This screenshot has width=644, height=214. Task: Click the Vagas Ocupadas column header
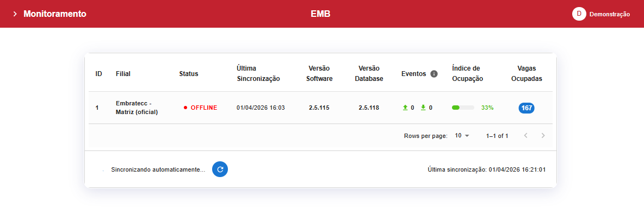tap(527, 73)
